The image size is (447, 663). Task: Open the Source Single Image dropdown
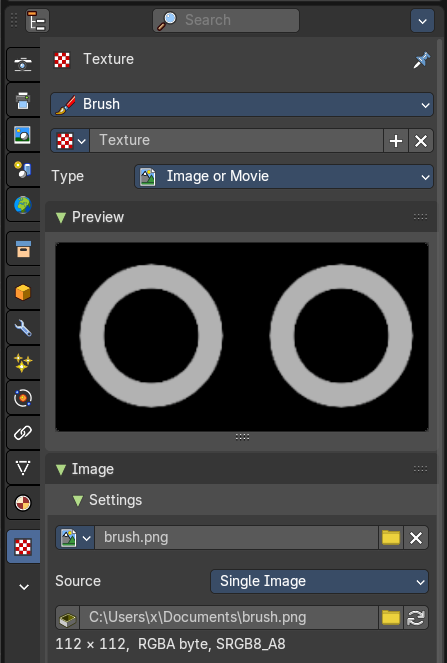pos(319,581)
